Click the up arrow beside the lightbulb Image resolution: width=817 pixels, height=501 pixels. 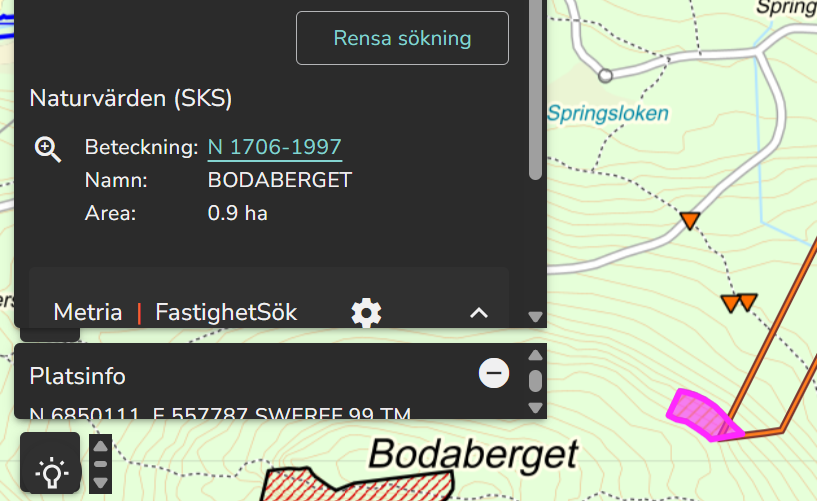tap(101, 446)
